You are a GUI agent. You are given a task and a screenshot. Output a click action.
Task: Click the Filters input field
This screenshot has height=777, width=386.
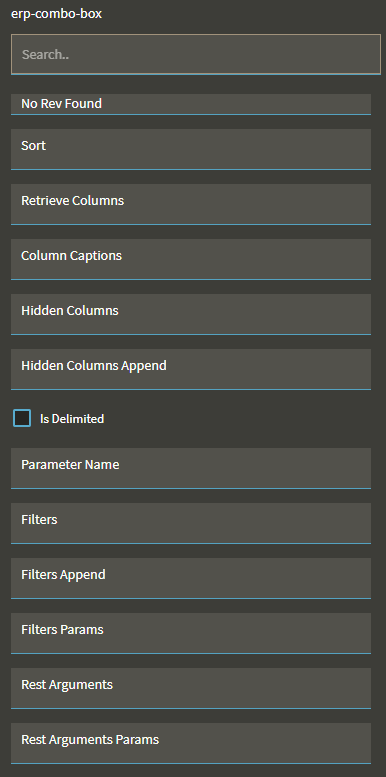191,524
